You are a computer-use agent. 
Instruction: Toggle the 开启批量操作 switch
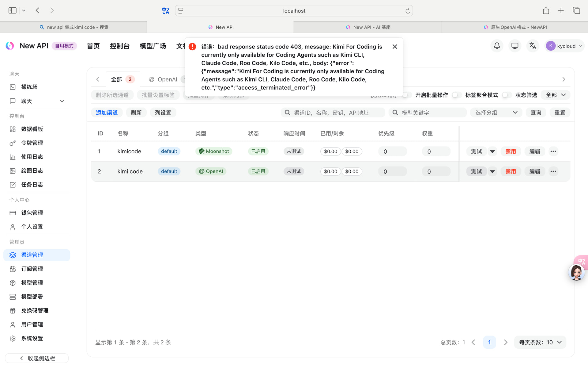click(456, 95)
